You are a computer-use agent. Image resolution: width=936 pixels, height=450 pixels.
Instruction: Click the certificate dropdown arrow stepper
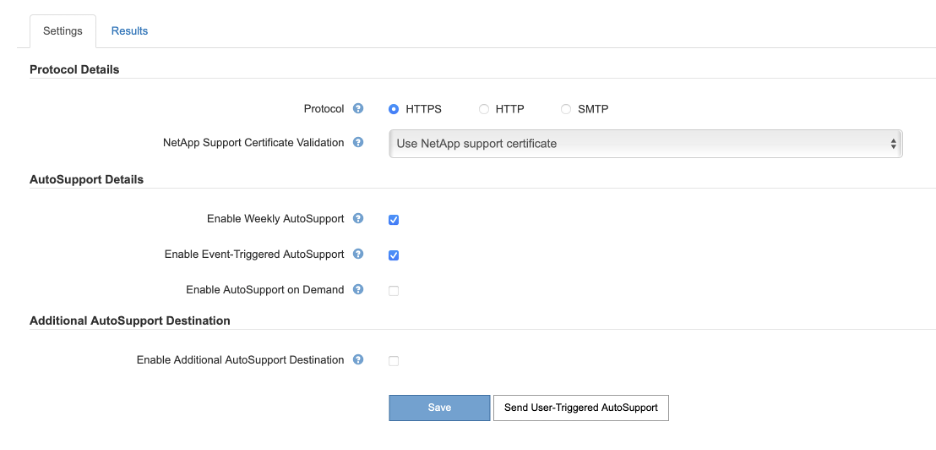pyautogui.click(x=893, y=144)
